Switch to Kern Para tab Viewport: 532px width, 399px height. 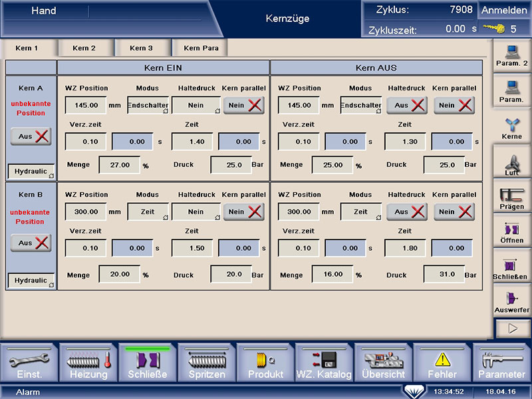coord(201,48)
